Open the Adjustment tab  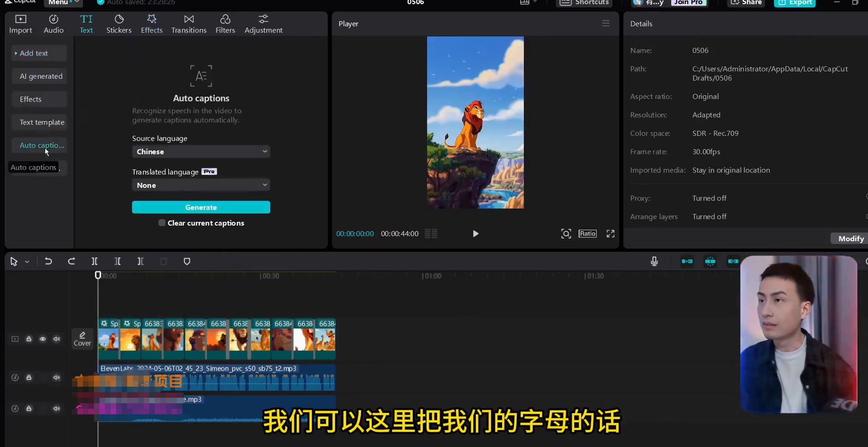click(x=264, y=24)
